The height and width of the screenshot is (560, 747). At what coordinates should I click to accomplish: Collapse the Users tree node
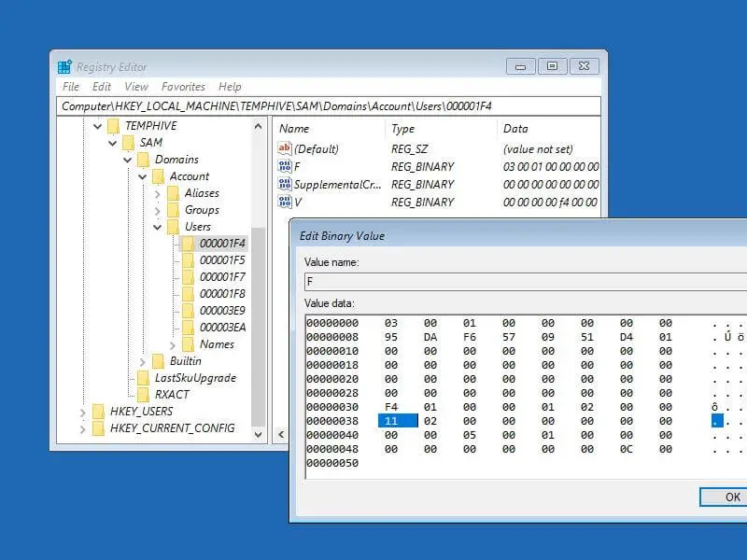[x=157, y=227]
